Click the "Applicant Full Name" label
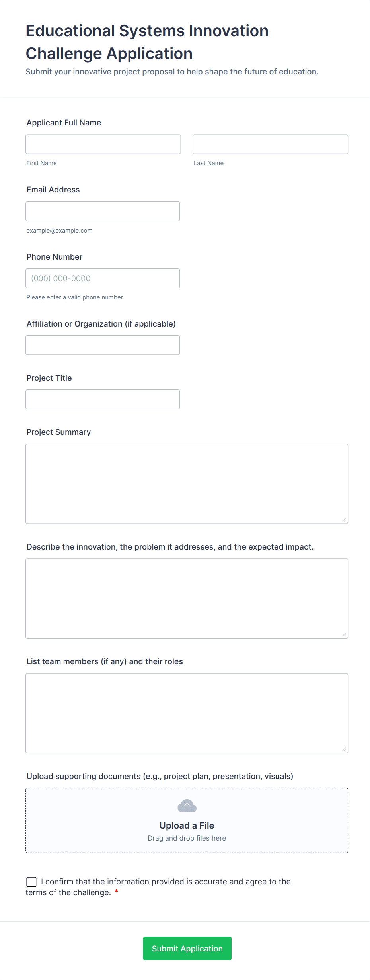Screen dimensions: 370x980 click(x=64, y=123)
